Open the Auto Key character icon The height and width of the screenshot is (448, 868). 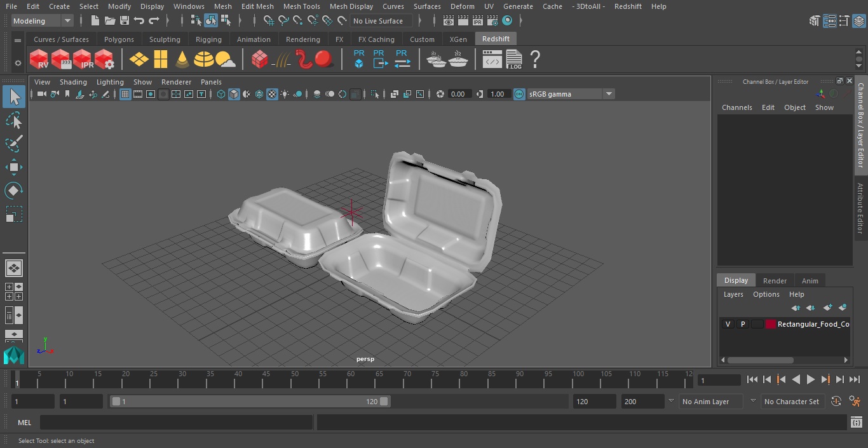(x=855, y=401)
